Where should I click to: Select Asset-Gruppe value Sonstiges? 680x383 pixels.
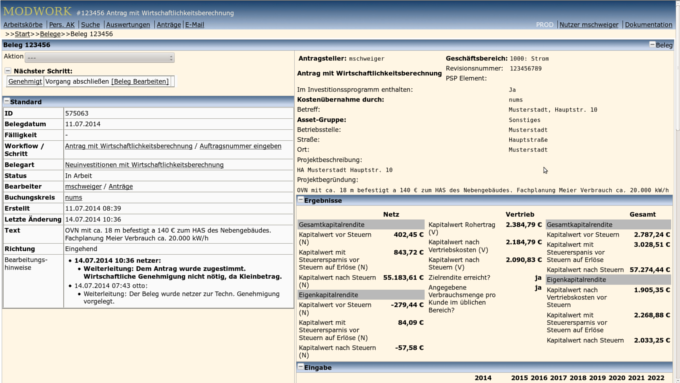point(524,120)
